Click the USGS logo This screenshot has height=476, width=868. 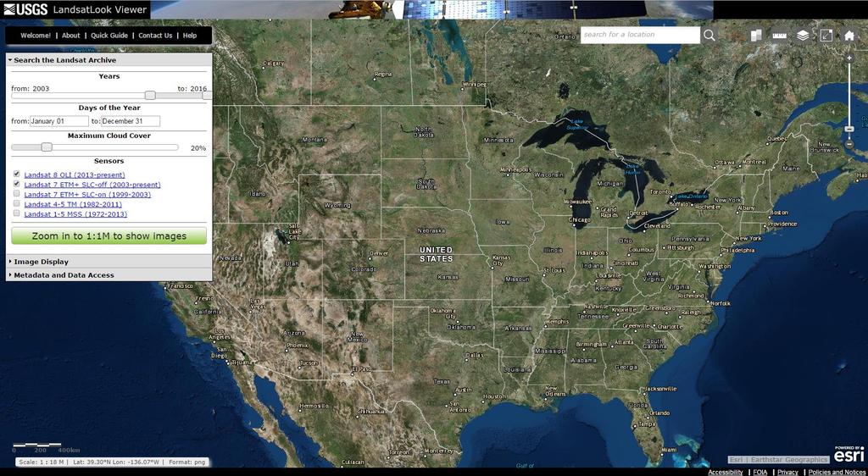(x=25, y=8)
